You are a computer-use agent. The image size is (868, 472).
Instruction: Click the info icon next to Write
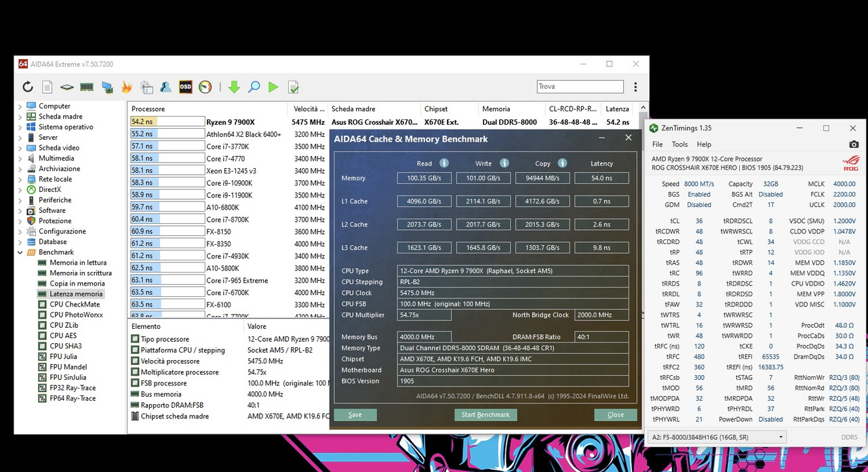(504, 163)
